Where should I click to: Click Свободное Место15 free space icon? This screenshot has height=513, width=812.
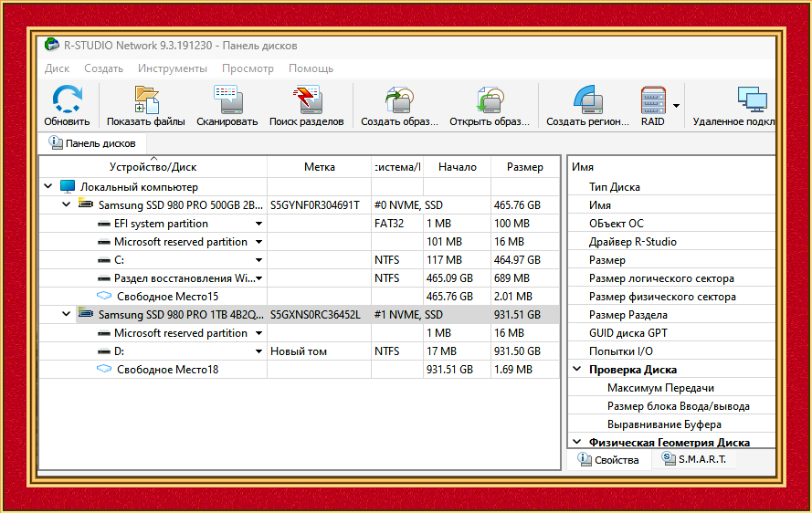point(104,296)
